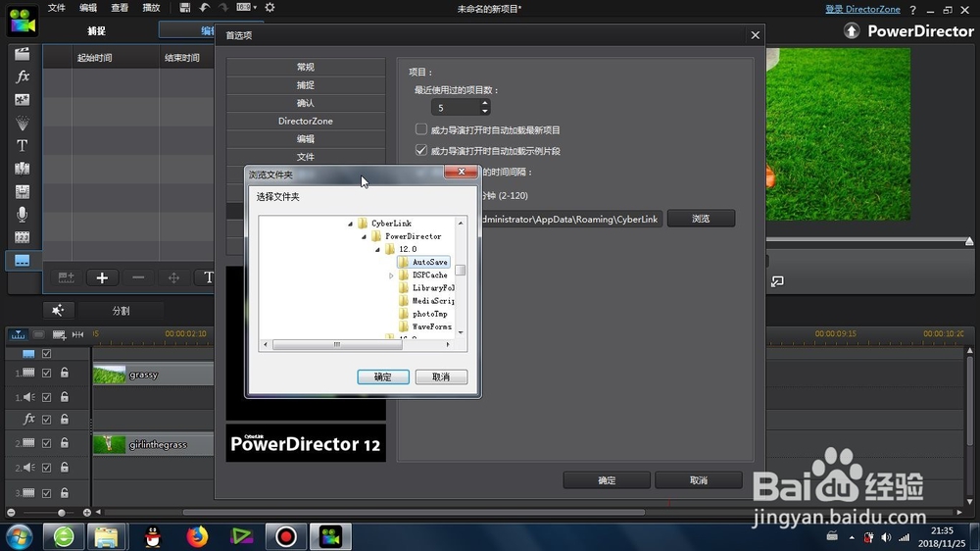Expand the DSPCache folder node
This screenshot has height=551, width=980.
coord(391,275)
